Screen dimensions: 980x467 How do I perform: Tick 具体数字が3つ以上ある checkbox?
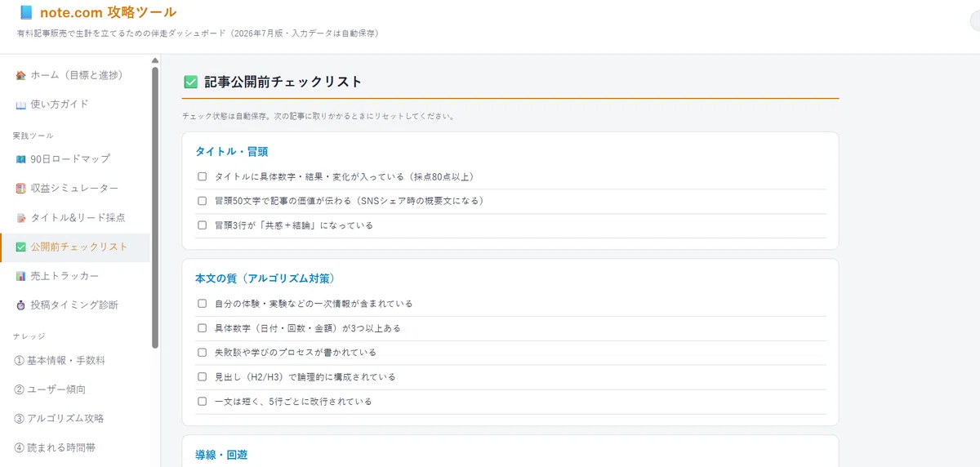[x=202, y=328]
